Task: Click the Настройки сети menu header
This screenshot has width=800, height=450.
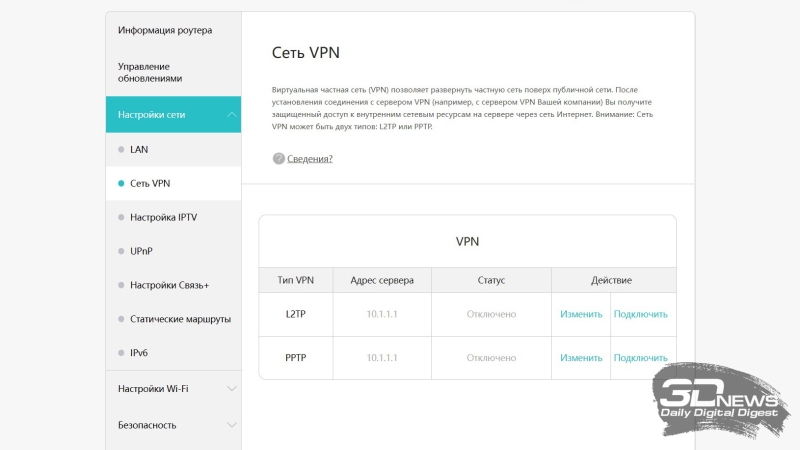Action: [x=152, y=115]
